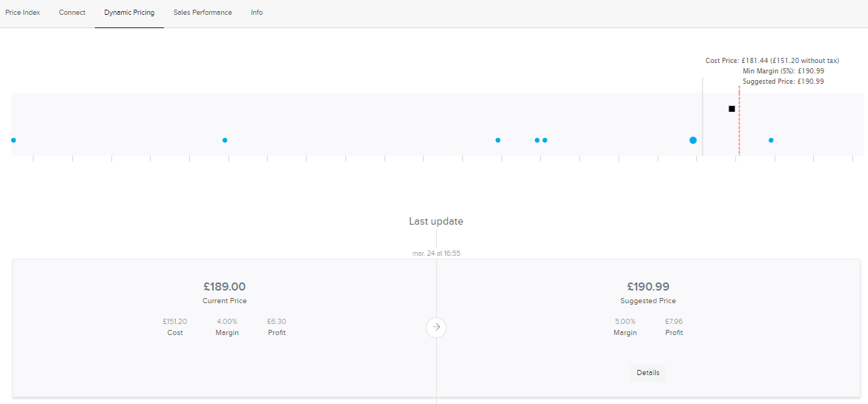Click the leftmost blue dot on the chart
868x404 pixels.
point(13,140)
